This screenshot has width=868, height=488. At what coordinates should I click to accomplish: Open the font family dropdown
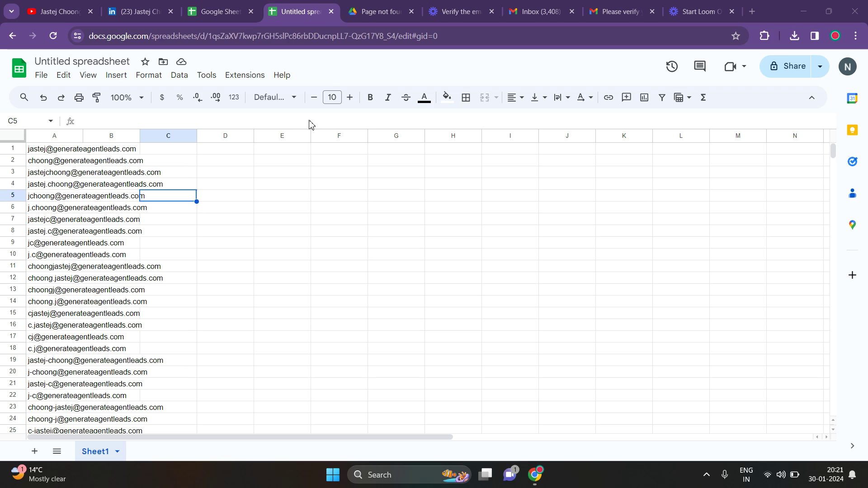click(x=275, y=98)
